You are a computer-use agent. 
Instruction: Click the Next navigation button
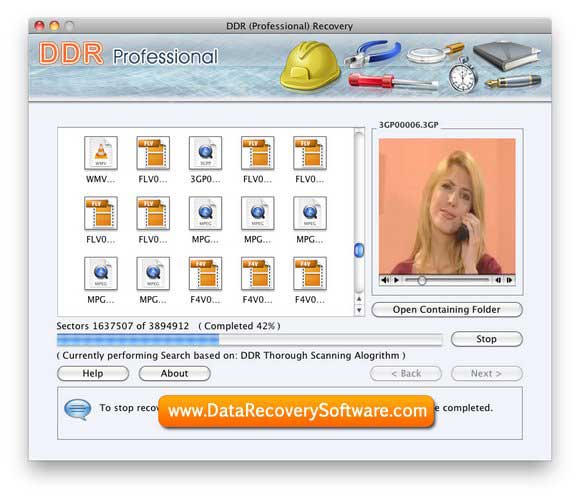[486, 373]
